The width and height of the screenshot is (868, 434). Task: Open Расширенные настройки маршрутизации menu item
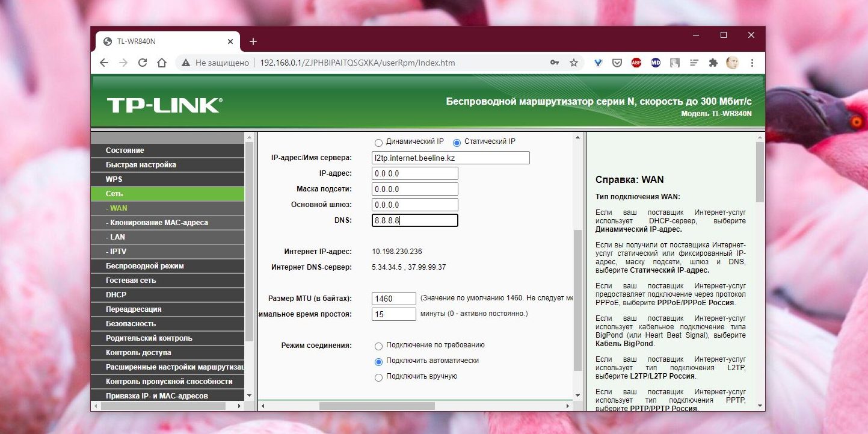point(168,367)
